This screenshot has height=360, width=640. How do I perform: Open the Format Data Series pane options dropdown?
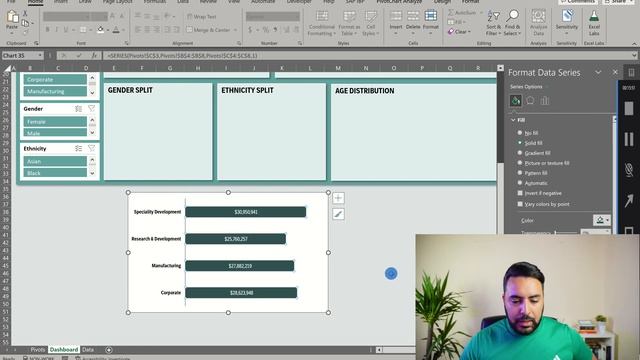coord(598,72)
